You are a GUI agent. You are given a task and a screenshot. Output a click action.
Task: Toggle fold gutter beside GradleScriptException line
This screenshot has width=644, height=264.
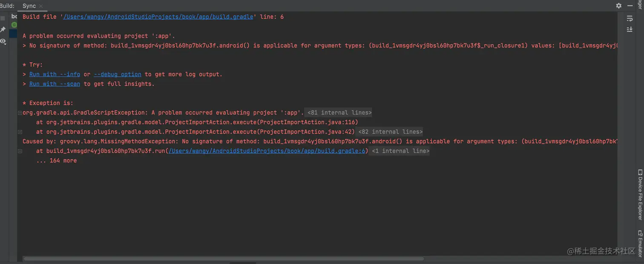pyautogui.click(x=20, y=113)
